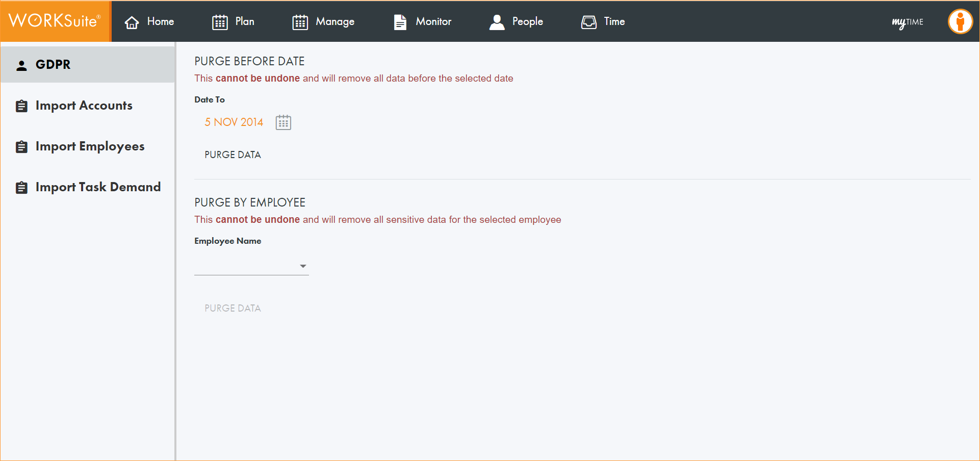
Task: Click the 5 NOV 2014 date field
Action: (x=234, y=122)
